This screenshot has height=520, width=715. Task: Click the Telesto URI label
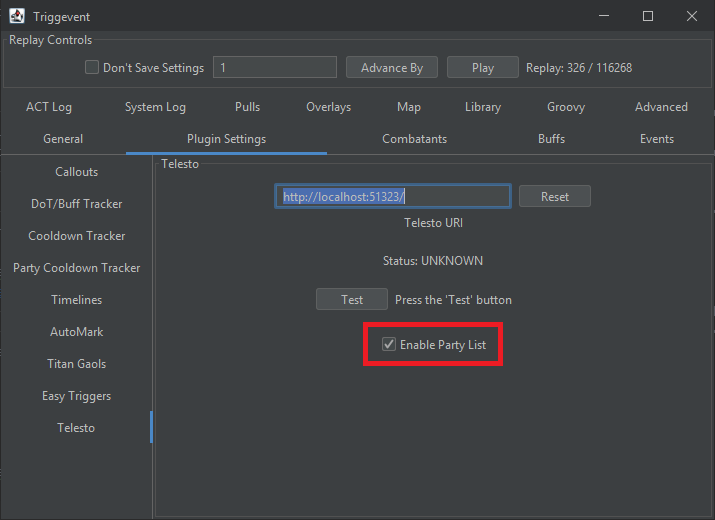(433, 223)
